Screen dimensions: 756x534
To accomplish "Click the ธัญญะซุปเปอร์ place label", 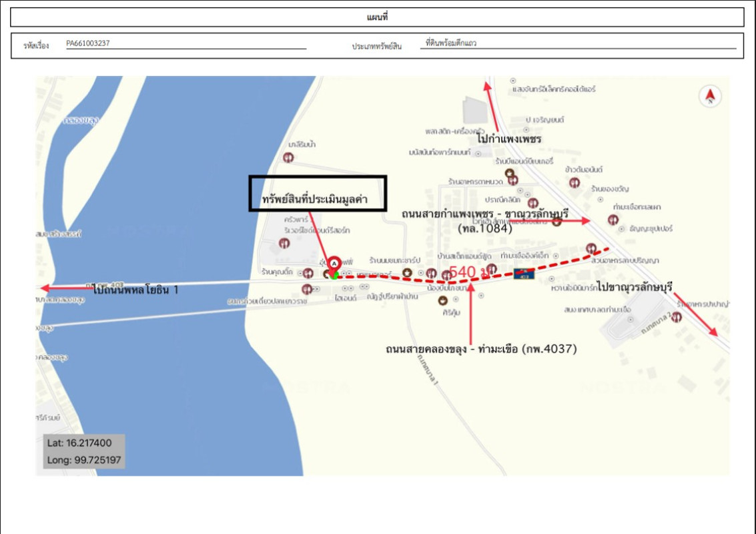I will [x=651, y=229].
